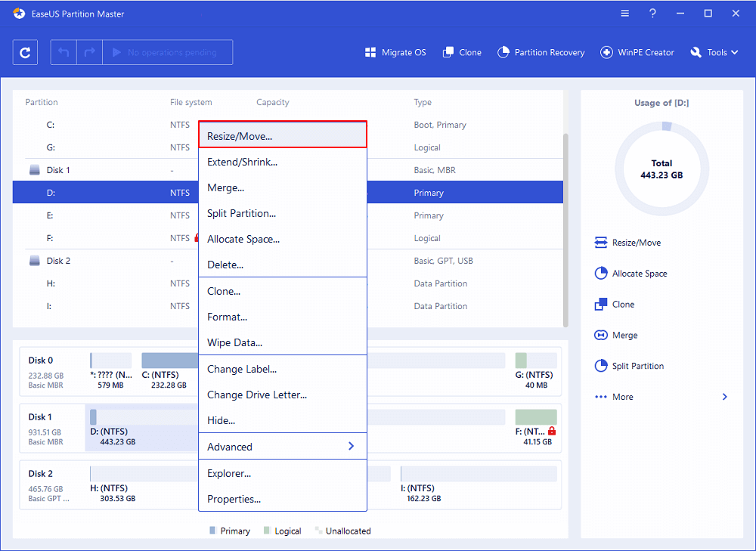Select the I: partition row
This screenshot has height=551, width=756.
288,306
